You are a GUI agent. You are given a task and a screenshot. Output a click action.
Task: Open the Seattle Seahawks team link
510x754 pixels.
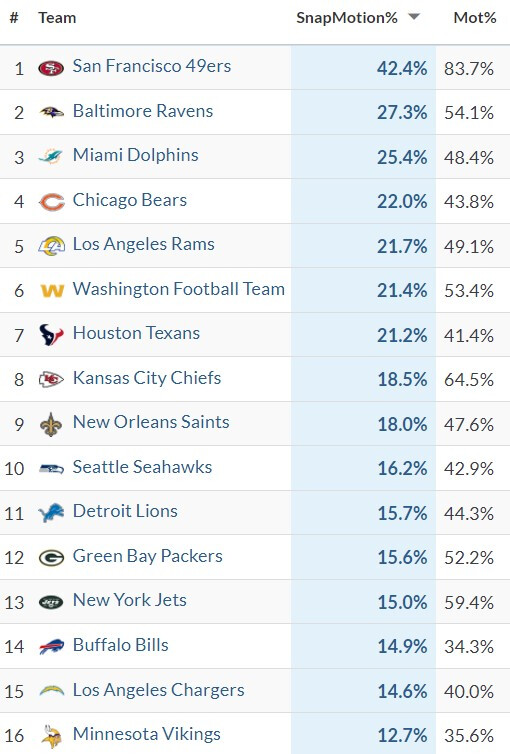click(x=142, y=467)
